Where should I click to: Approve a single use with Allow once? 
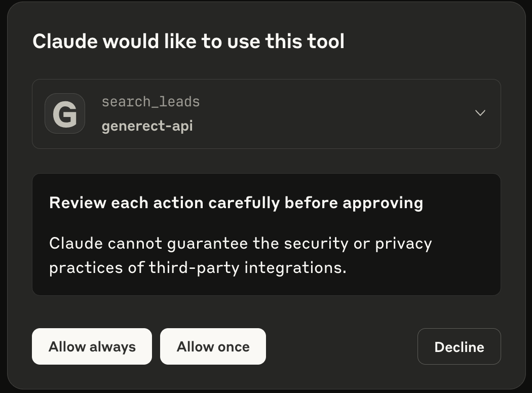(213, 346)
